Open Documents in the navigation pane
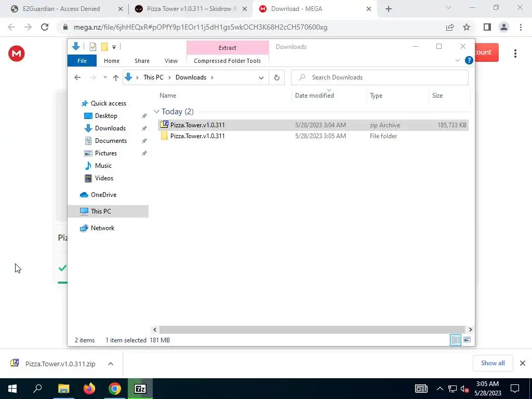 tap(111, 141)
